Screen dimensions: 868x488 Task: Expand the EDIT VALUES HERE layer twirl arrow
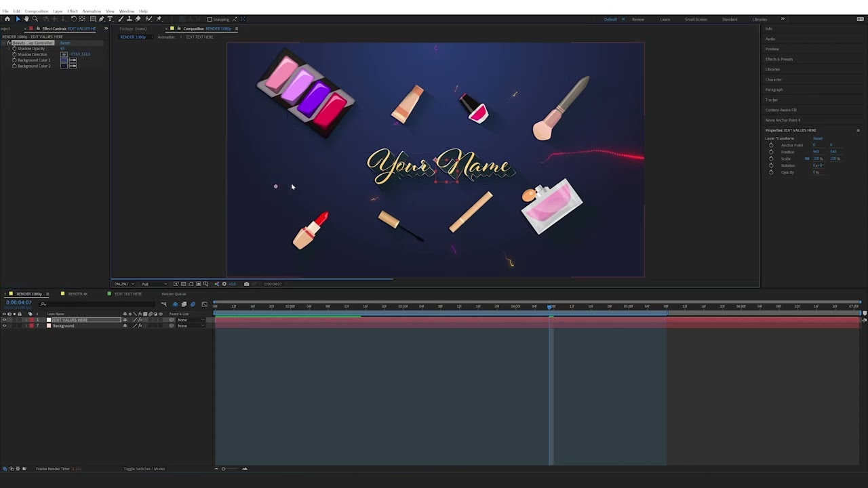(x=26, y=320)
